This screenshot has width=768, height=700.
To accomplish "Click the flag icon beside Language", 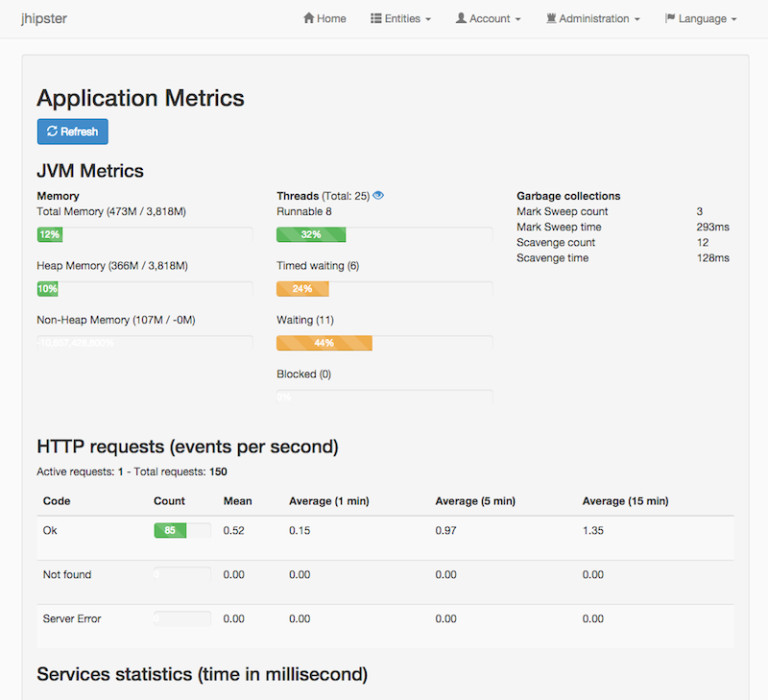I will pyautogui.click(x=670, y=18).
